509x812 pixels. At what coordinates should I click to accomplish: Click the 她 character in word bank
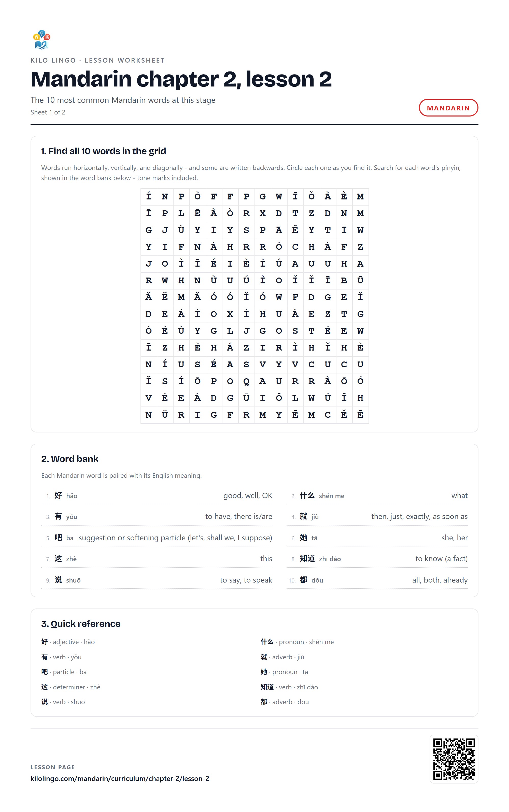(x=304, y=538)
